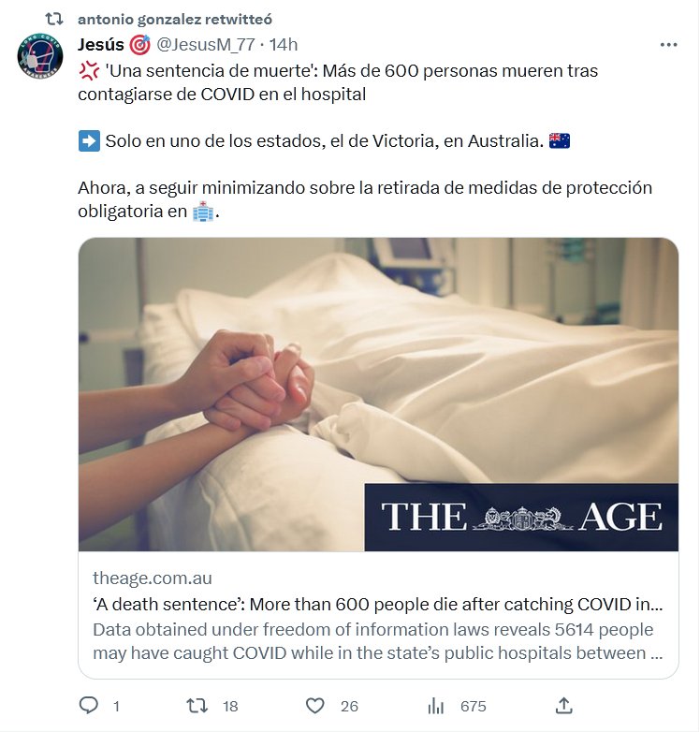Screen dimensions: 700x732
Task: Click the article description about freedom of information
Action: (x=378, y=641)
